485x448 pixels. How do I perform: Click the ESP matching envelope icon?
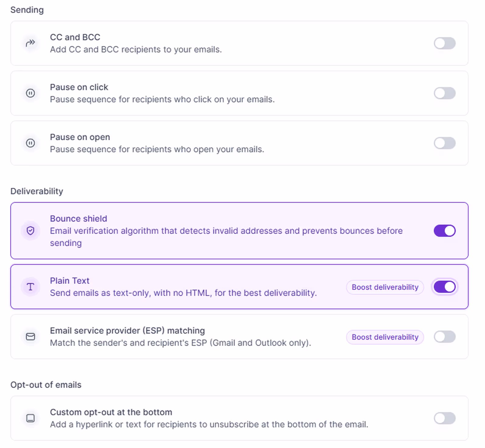[30, 337]
